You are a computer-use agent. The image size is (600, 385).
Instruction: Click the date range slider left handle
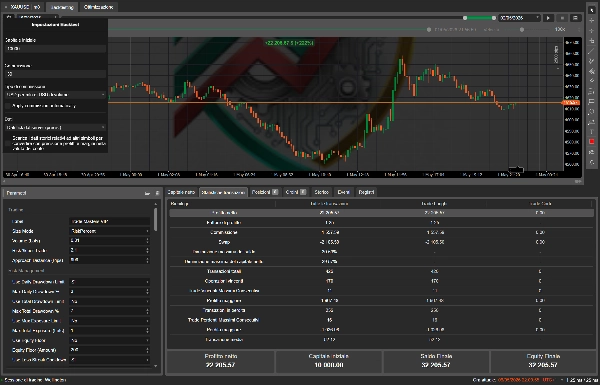465,18
